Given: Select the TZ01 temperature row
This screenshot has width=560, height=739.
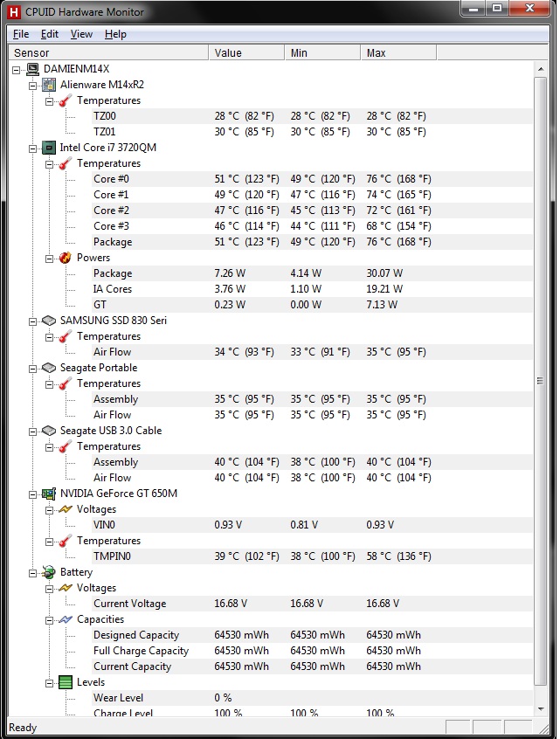Looking at the screenshot, I should tap(312, 132).
